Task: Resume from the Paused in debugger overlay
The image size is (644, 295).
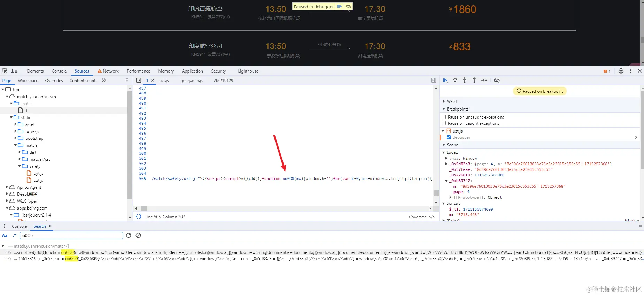Action: (x=340, y=6)
